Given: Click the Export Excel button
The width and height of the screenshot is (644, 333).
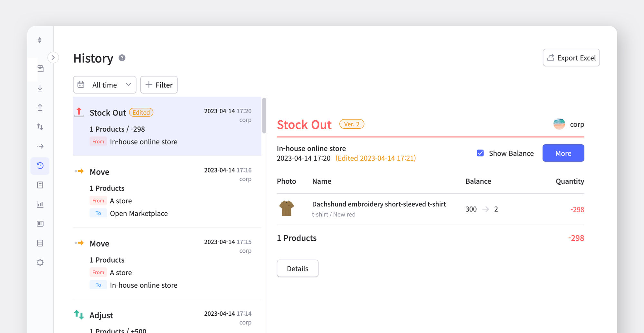Looking at the screenshot, I should point(571,58).
